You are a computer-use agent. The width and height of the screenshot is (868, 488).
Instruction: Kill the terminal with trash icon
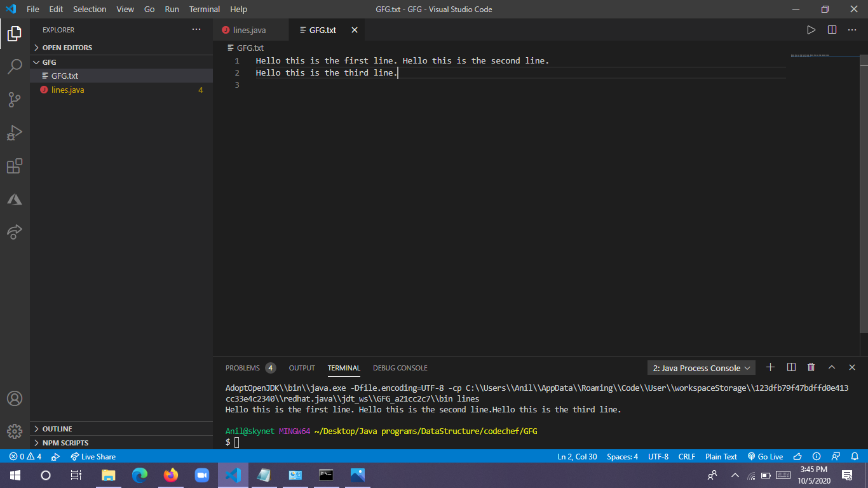point(811,367)
